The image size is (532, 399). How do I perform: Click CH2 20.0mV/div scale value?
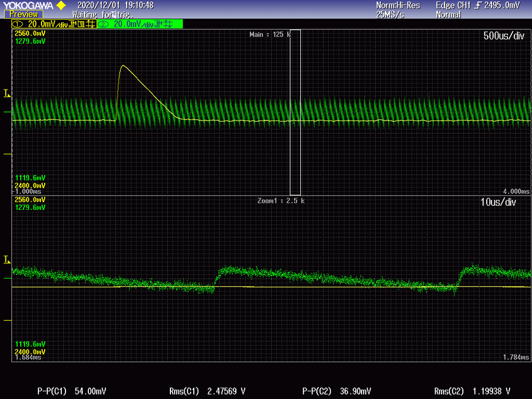coord(133,24)
